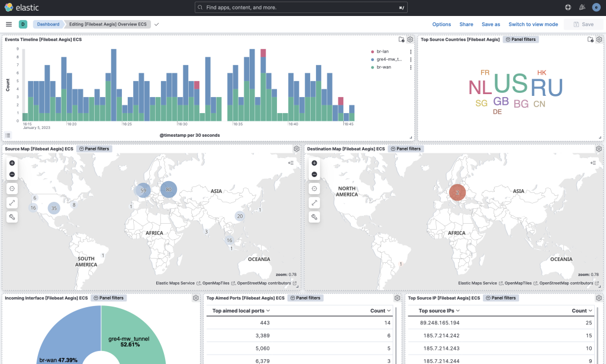
Task: Toggle the Events Timeline chart legend
Action: pos(8,136)
